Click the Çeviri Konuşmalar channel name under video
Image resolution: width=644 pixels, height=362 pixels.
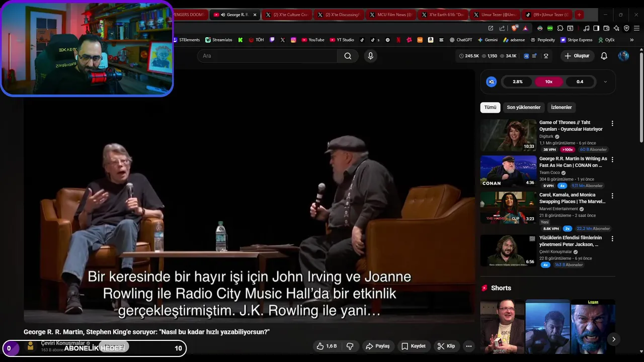click(63, 343)
